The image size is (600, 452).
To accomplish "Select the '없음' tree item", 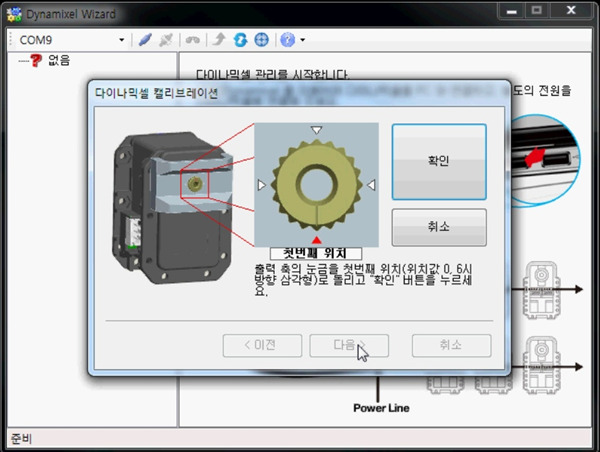I will pos(58,60).
